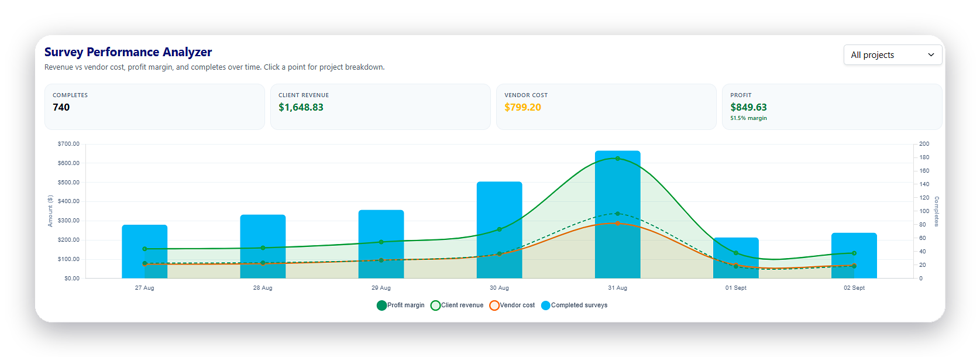The image size is (980, 357).
Task: Click the 51.5% margin text
Action: (x=748, y=118)
